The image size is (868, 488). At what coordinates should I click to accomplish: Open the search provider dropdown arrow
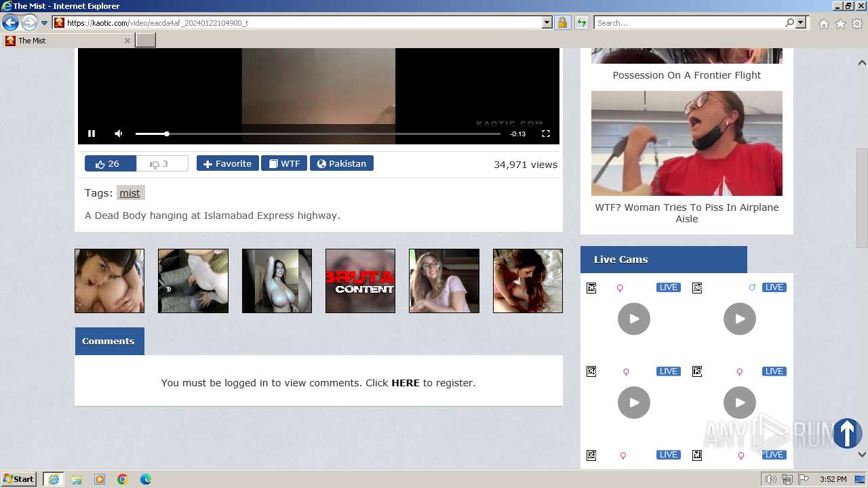coord(801,23)
